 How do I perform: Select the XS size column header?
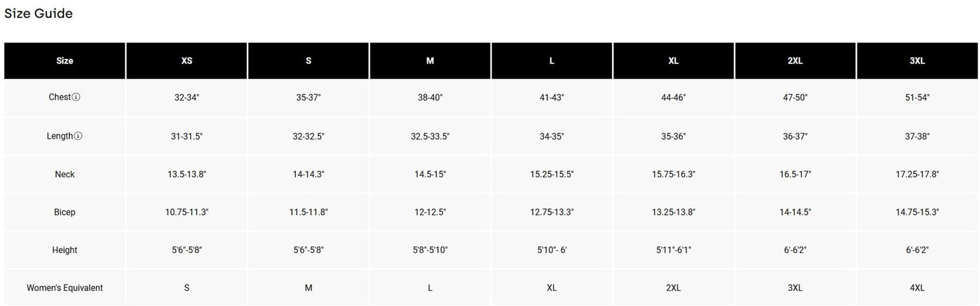tap(187, 61)
